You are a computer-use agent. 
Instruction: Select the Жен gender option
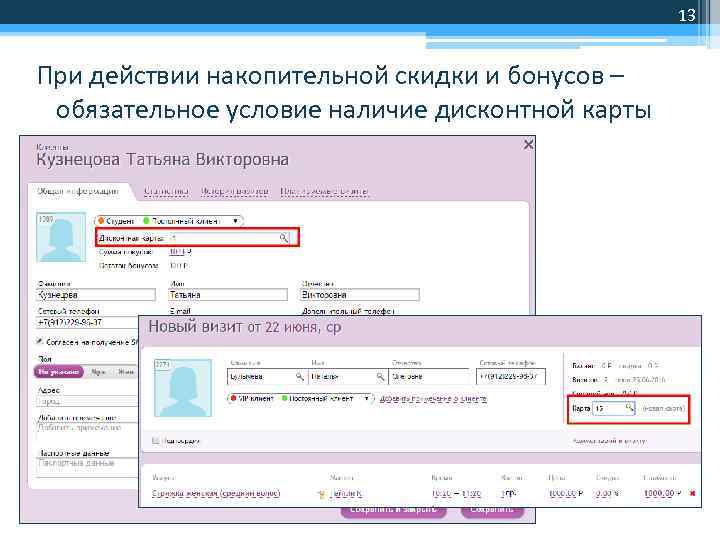(x=125, y=372)
